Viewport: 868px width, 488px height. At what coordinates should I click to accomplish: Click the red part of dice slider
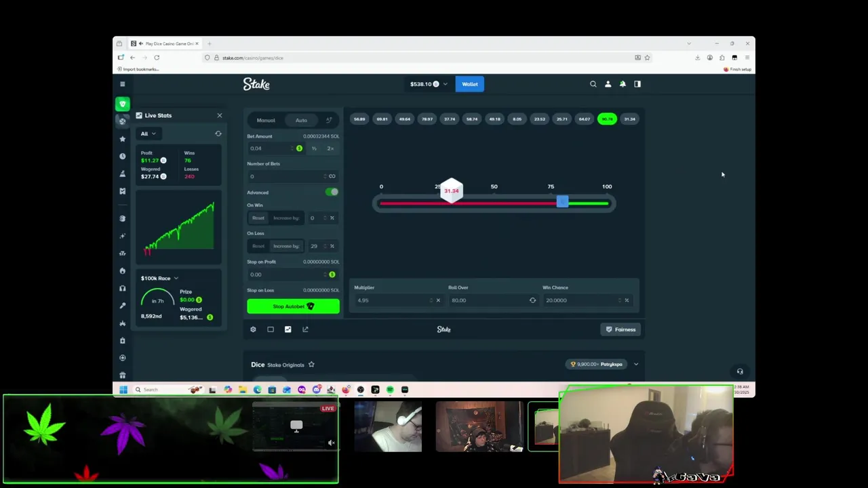(x=468, y=203)
